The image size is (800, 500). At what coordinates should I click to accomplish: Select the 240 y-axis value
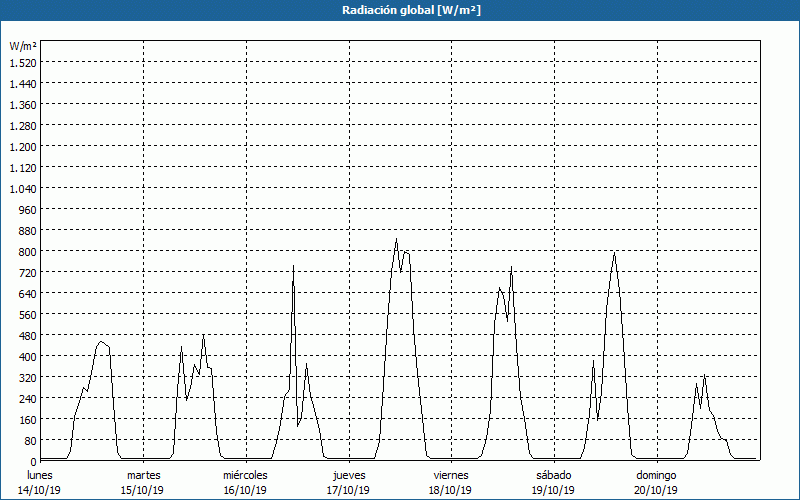29,398
